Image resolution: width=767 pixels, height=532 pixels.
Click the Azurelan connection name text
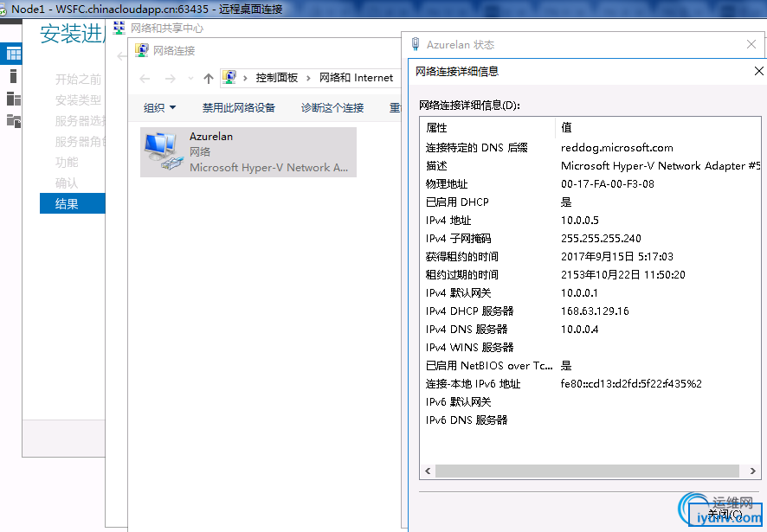pos(211,137)
